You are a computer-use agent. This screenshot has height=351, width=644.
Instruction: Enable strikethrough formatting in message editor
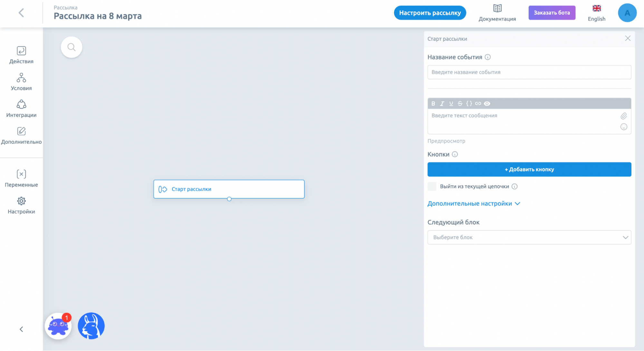point(460,103)
